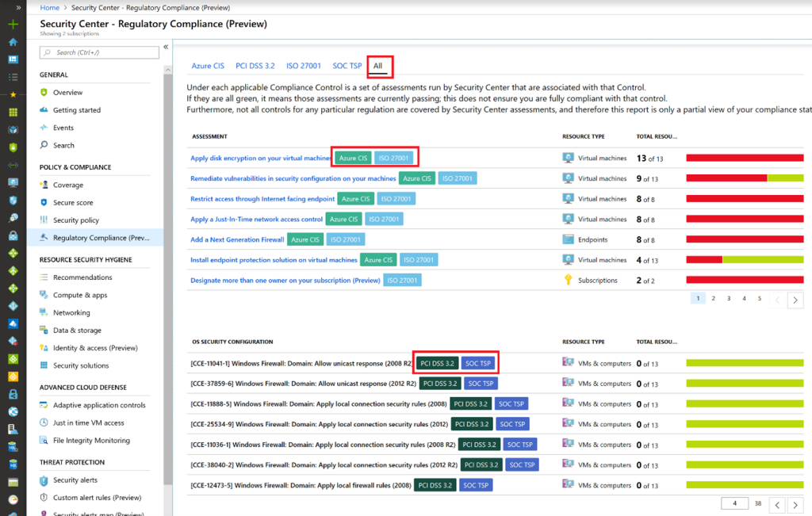
Task: Click the Subscriptions key icon
Action: [x=568, y=280]
